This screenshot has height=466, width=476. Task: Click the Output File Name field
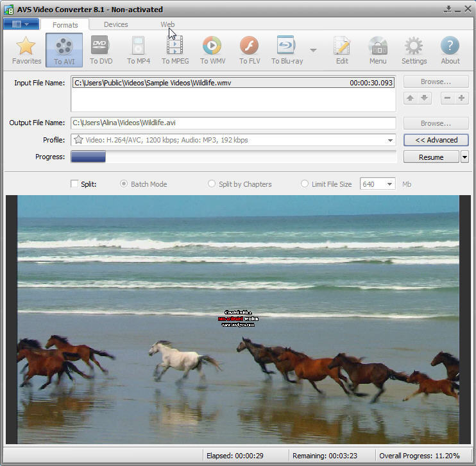(234, 123)
